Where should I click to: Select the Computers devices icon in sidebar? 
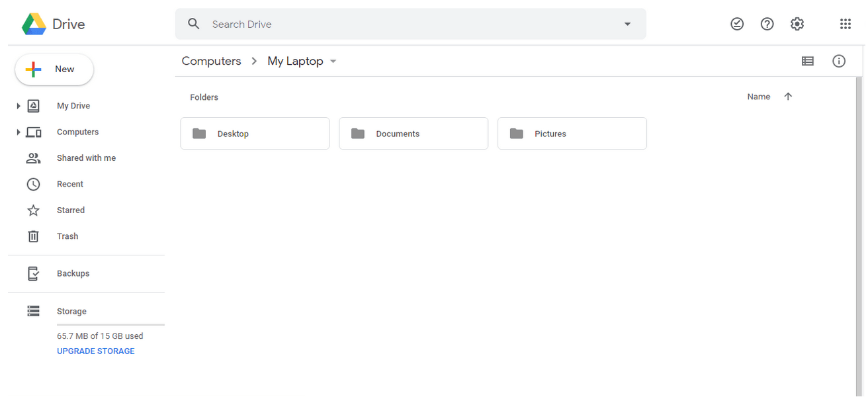click(x=34, y=132)
